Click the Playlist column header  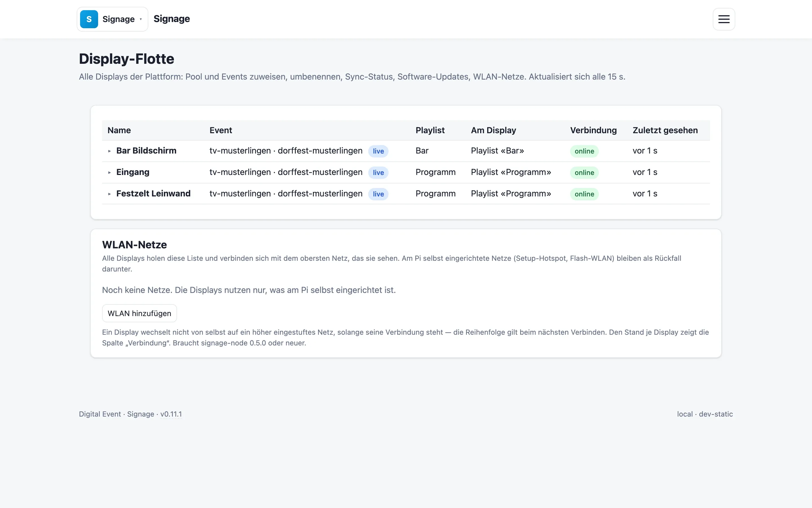click(430, 130)
